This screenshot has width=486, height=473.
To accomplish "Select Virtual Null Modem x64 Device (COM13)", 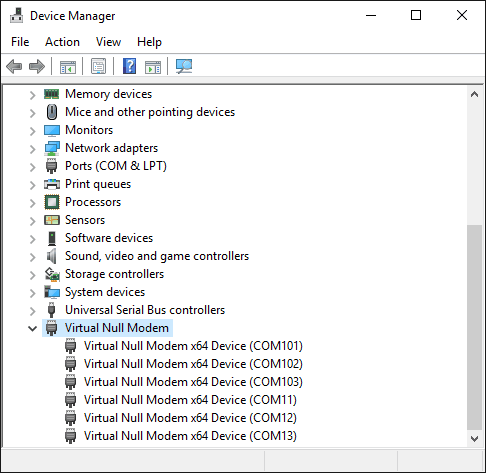I will point(190,436).
